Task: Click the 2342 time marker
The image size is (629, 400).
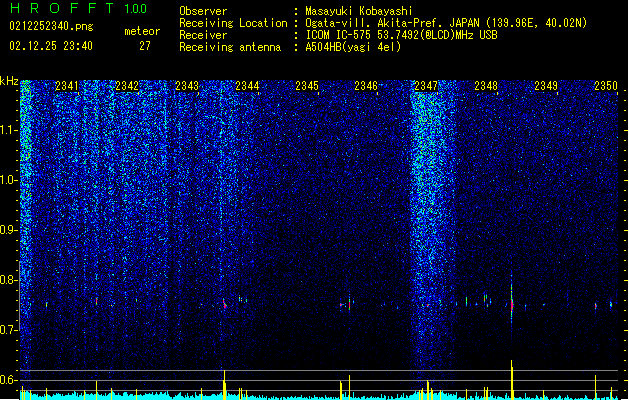Action: (x=127, y=86)
